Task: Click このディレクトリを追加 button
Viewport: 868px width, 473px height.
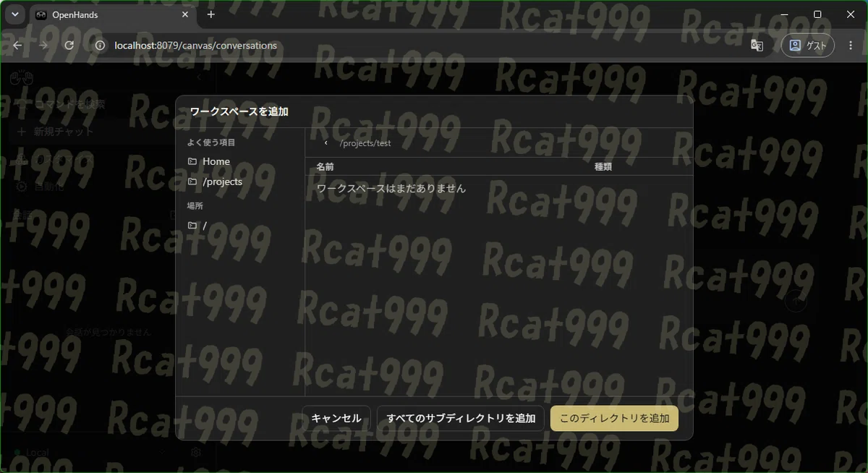Action: tap(614, 418)
